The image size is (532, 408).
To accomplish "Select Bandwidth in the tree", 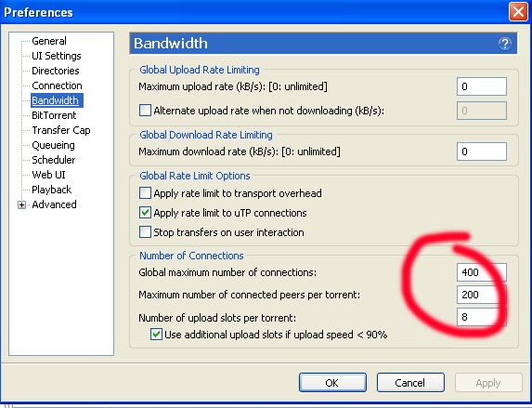I will tap(56, 100).
